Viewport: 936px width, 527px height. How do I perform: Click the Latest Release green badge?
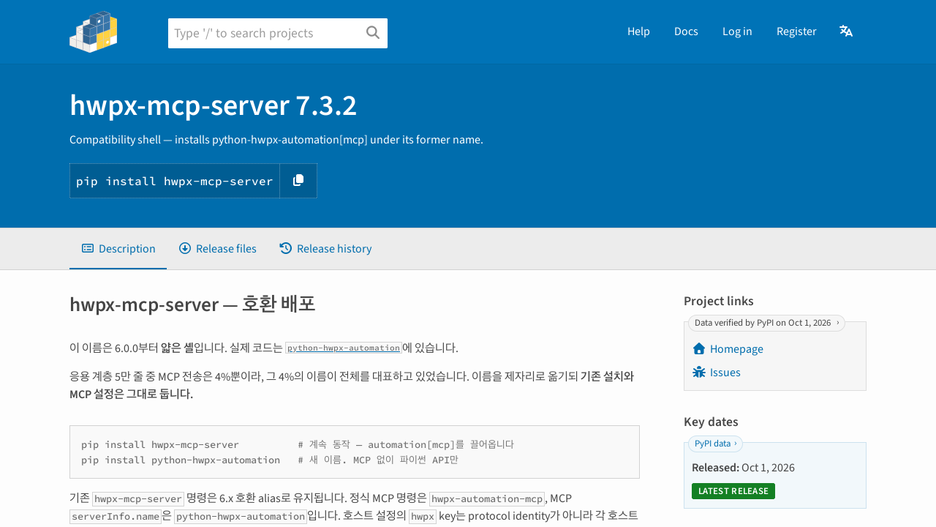coord(733,491)
